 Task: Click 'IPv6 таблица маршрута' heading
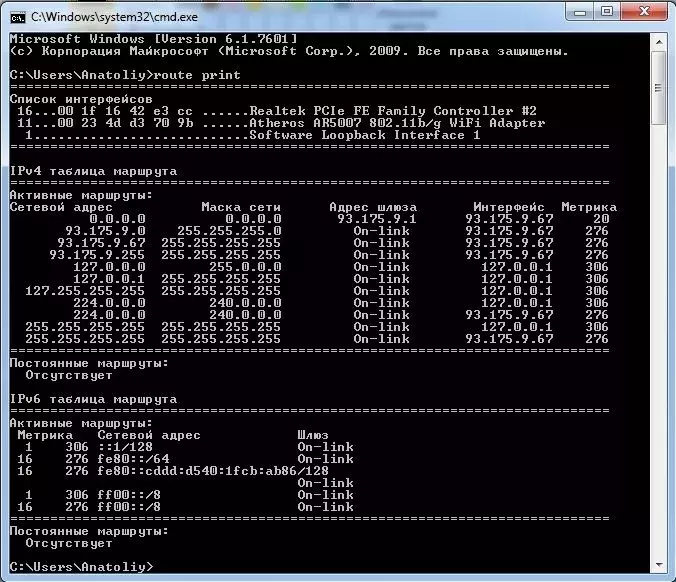tap(93, 399)
